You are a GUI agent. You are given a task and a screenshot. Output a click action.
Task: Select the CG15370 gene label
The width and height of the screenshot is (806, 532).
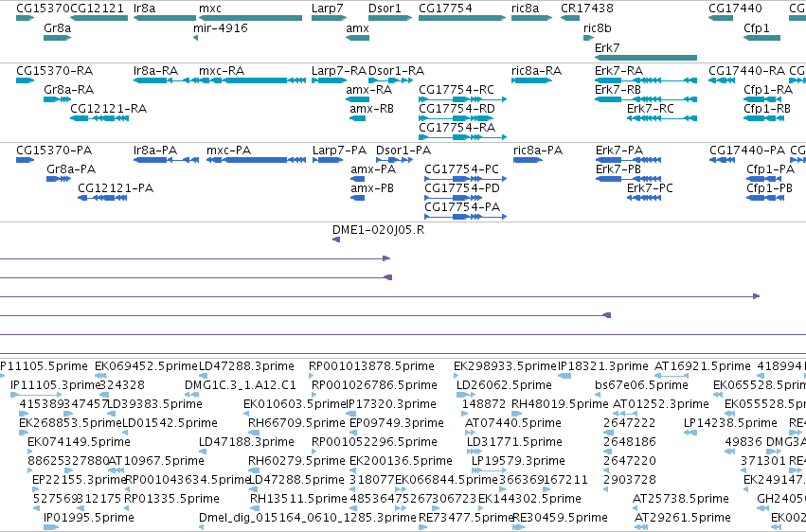(43, 9)
